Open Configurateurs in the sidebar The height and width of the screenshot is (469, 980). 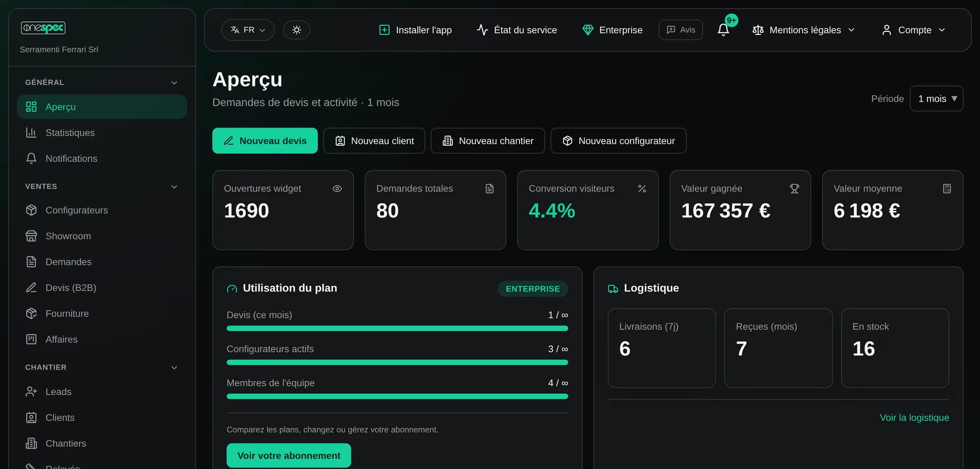(x=102, y=210)
